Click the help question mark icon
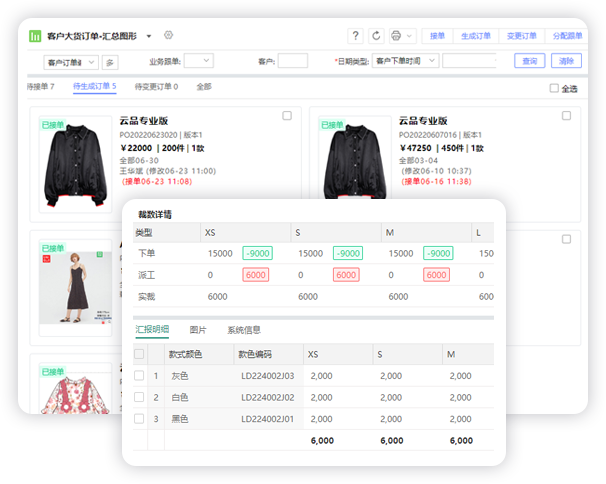The image size is (606, 484). [x=356, y=36]
